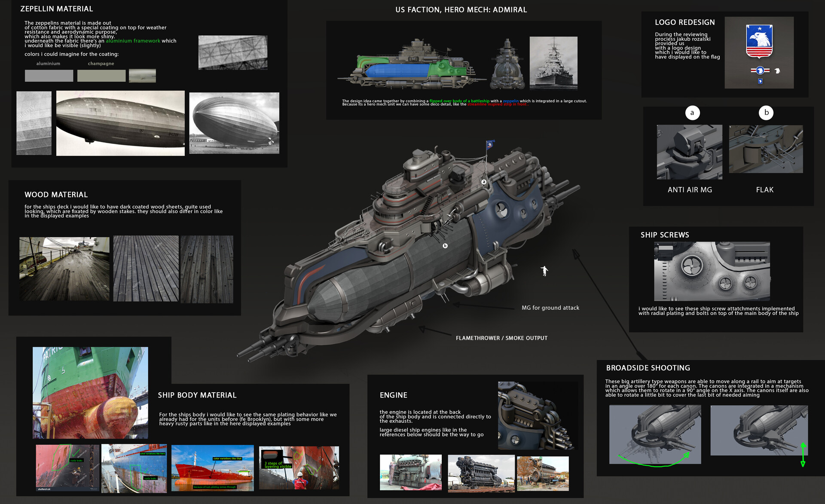Click the 'zeppelin' blue highlighted text
The height and width of the screenshot is (504, 825).
511,101
